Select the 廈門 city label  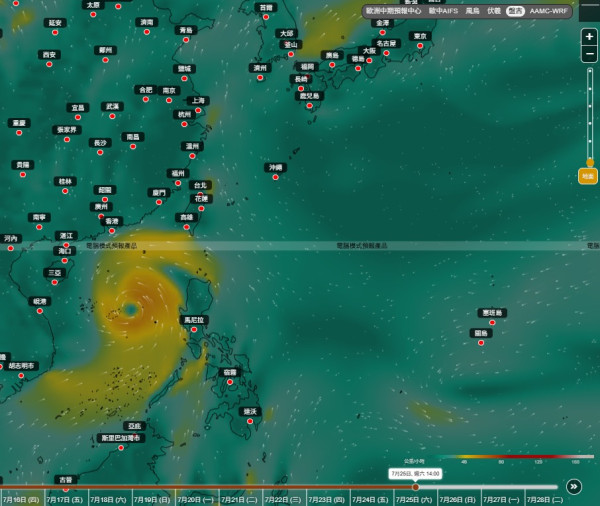click(159, 193)
